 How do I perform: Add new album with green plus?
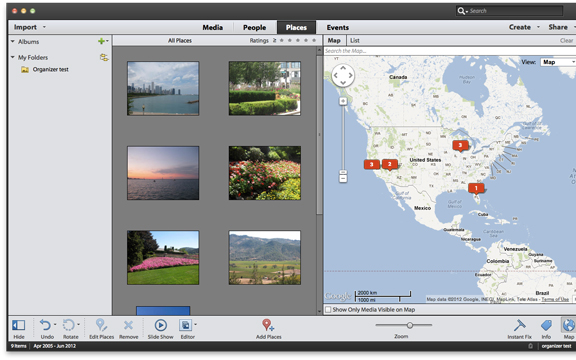point(101,41)
